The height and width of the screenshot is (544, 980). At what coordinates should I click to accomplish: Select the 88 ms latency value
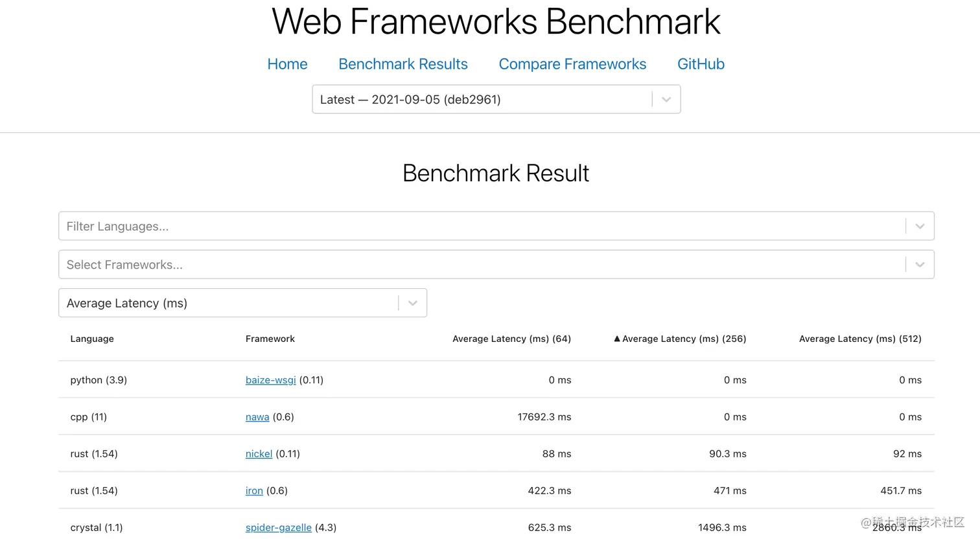(x=557, y=454)
